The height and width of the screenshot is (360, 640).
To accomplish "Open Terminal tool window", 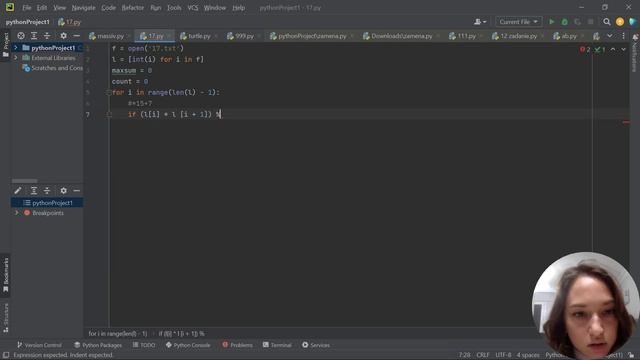I will click(x=277, y=345).
